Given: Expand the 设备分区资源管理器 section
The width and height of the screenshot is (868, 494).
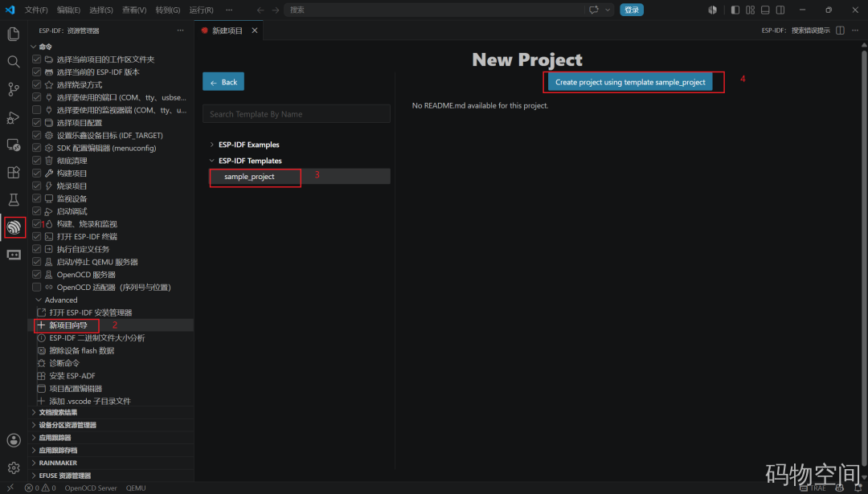Looking at the screenshot, I should (34, 425).
